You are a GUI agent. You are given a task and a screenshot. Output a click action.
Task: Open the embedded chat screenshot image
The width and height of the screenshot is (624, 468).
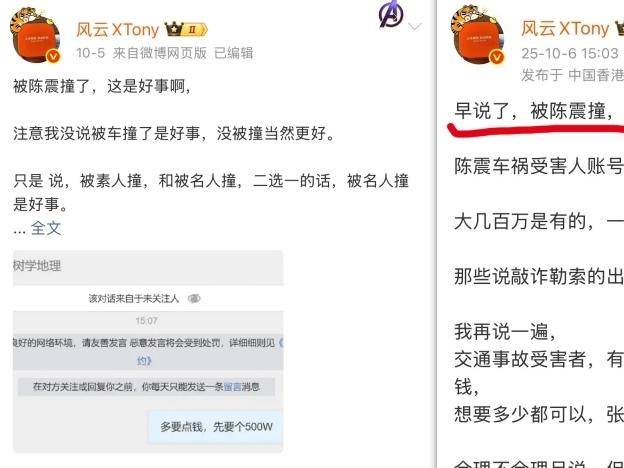point(148,352)
